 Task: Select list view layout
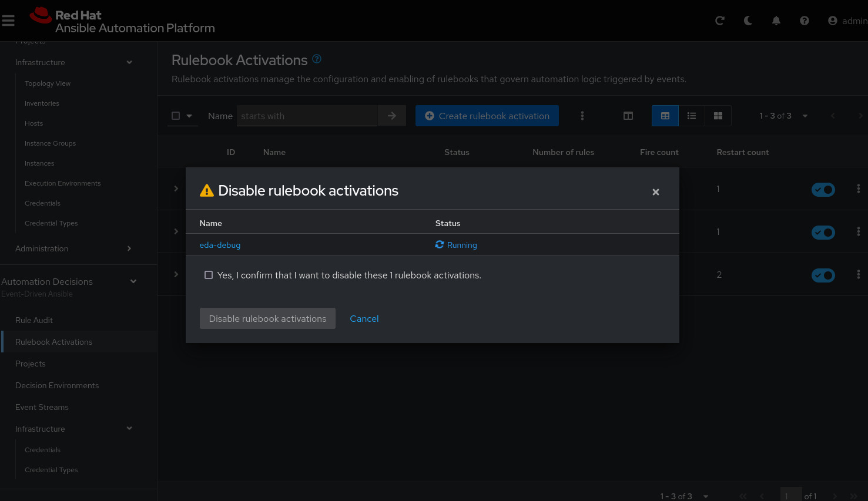[x=692, y=116]
